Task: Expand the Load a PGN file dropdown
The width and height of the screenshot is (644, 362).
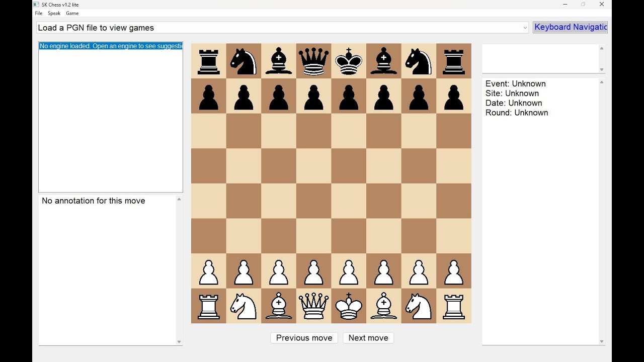Action: tap(525, 28)
